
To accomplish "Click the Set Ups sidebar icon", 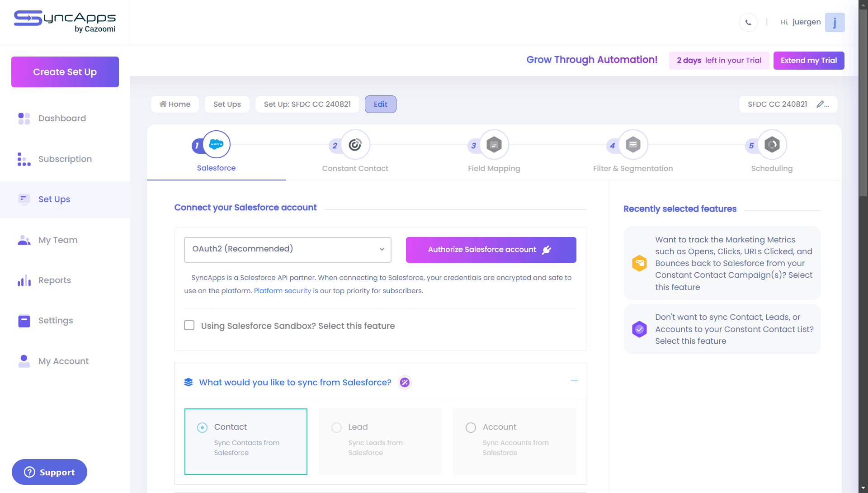I will point(24,199).
